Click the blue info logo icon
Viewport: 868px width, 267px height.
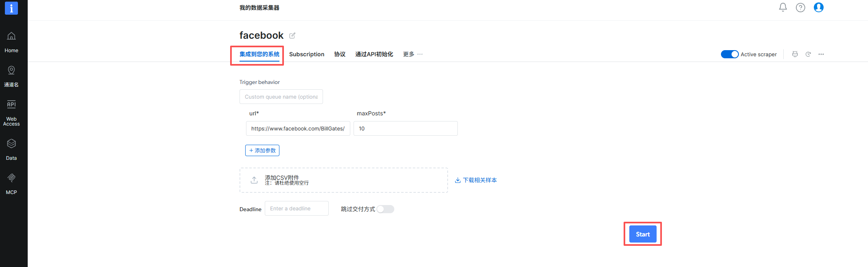[x=11, y=8]
